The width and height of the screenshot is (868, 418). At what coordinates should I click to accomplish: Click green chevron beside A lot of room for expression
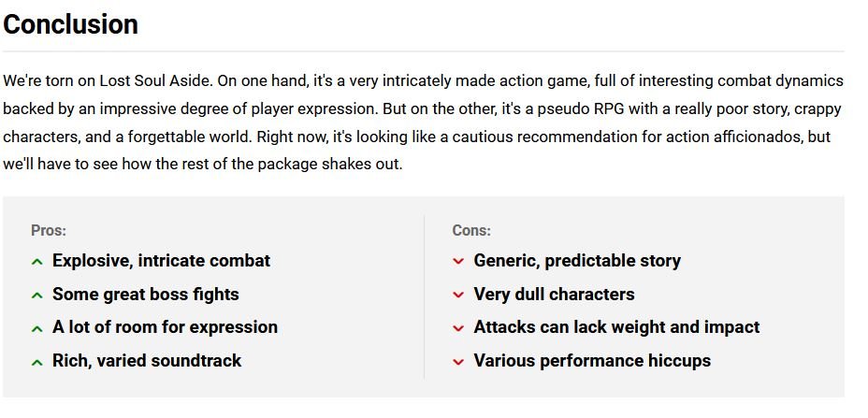(37, 328)
